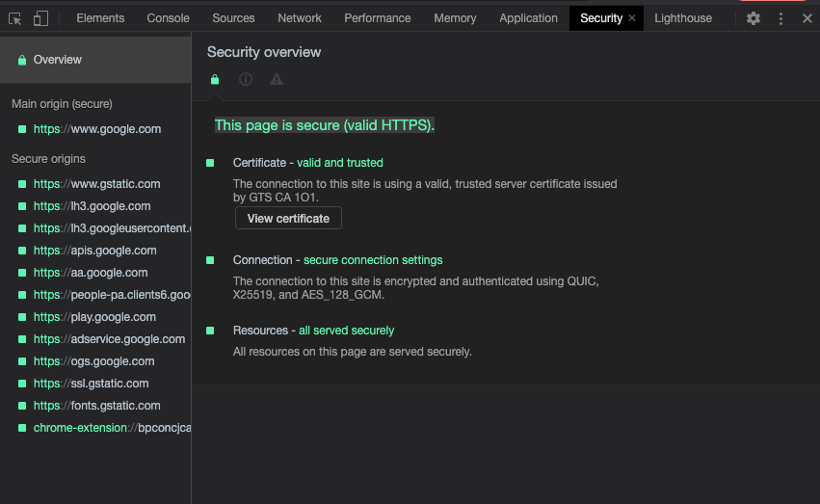Screen dimensions: 820x504
Task: Switch to the Console tab
Action: click(x=168, y=18)
